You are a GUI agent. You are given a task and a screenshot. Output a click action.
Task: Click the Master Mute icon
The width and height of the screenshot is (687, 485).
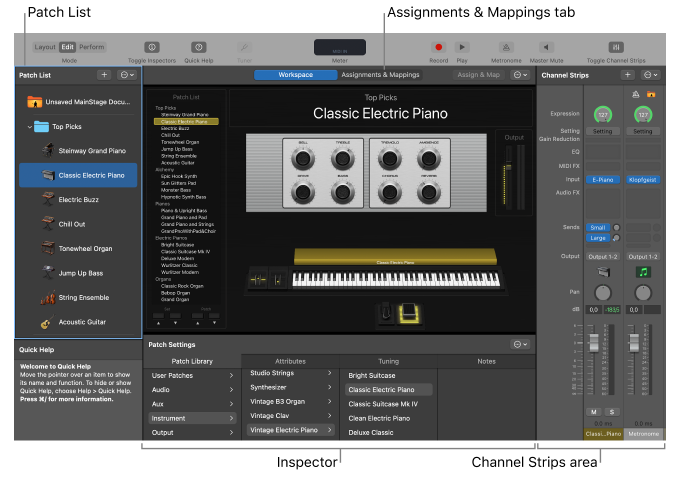tap(546, 47)
